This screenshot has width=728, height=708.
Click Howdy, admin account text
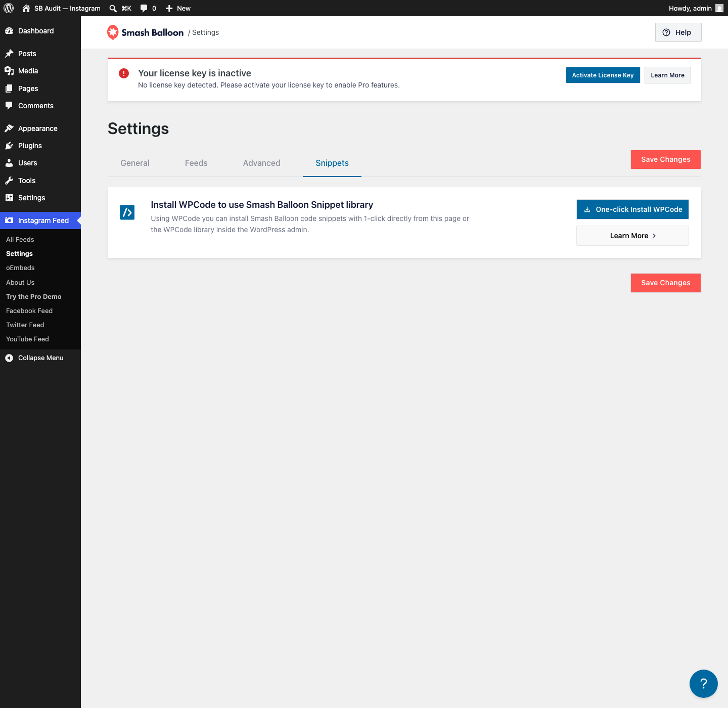690,8
